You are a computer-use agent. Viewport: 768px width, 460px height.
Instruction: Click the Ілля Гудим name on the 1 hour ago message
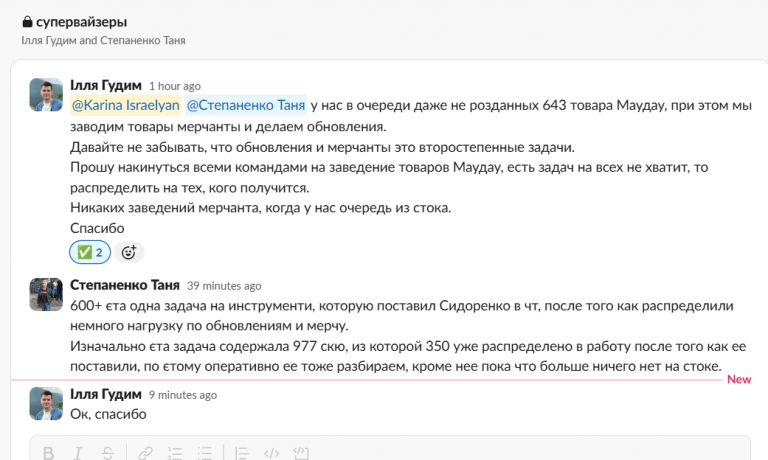(106, 85)
